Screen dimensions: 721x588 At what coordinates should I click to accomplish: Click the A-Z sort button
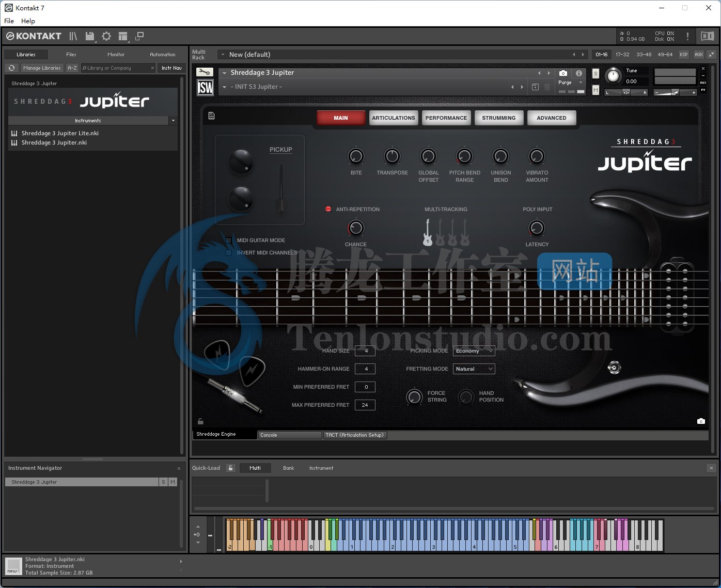click(x=72, y=68)
